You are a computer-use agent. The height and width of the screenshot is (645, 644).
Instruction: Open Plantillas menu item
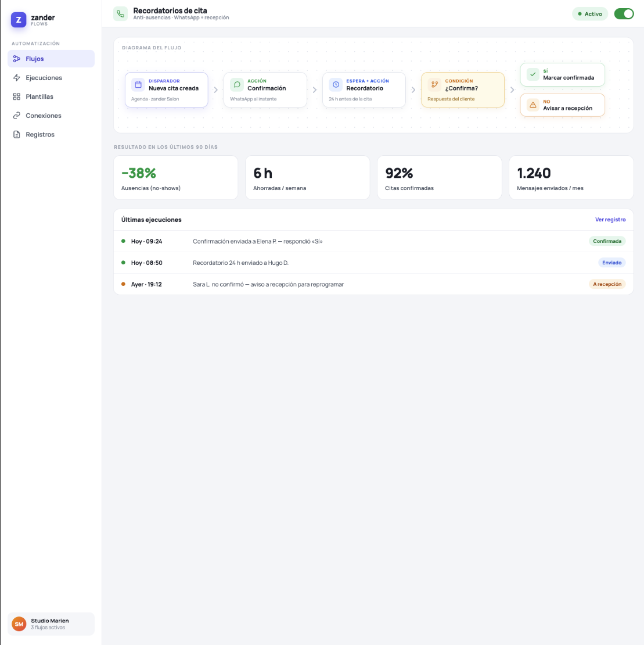point(51,96)
